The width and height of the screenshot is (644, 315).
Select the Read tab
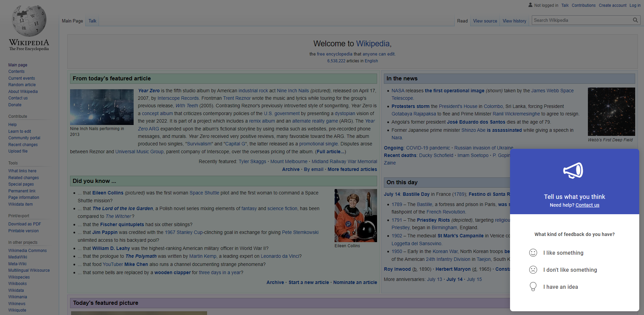[462, 21]
